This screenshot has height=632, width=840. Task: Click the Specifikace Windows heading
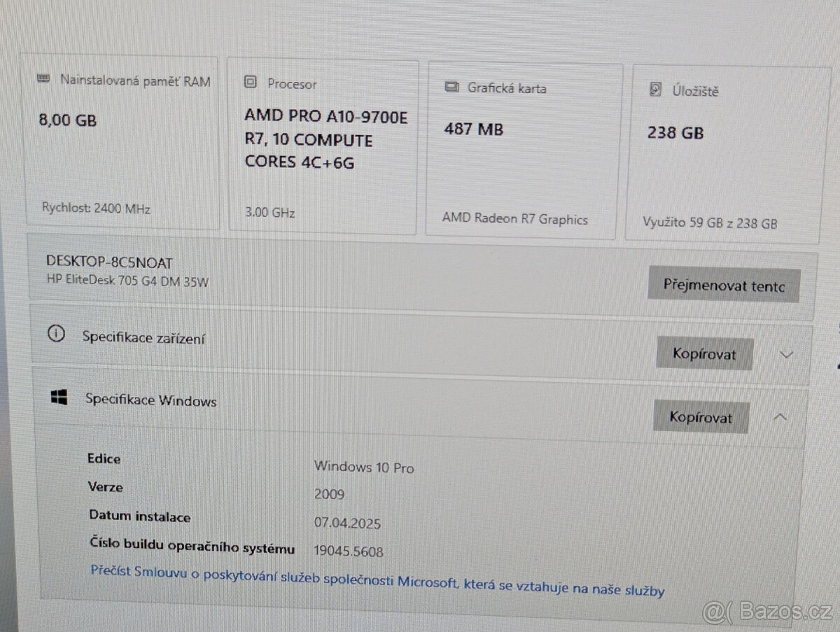[x=151, y=400]
